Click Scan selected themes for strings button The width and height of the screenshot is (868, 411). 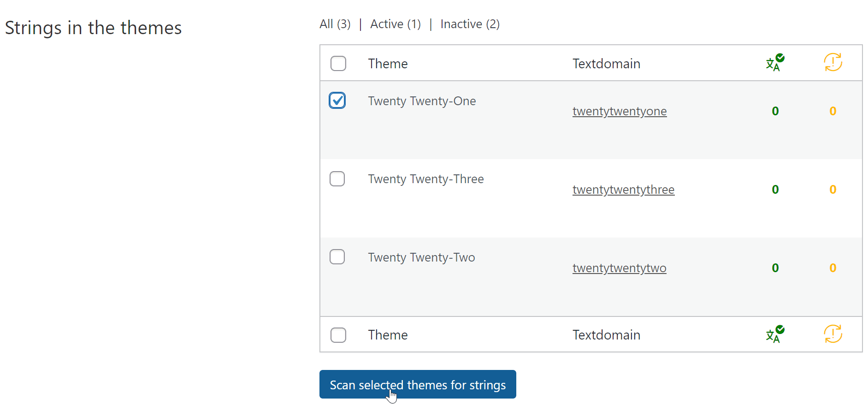click(x=418, y=385)
